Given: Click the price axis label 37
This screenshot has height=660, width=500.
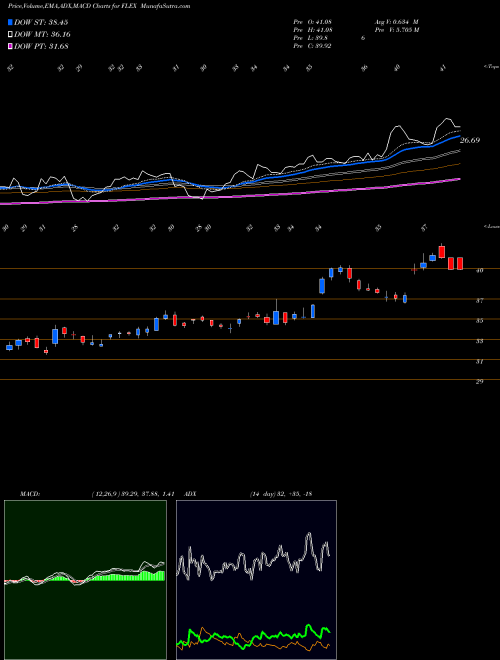Looking at the screenshot, I should [x=479, y=301].
